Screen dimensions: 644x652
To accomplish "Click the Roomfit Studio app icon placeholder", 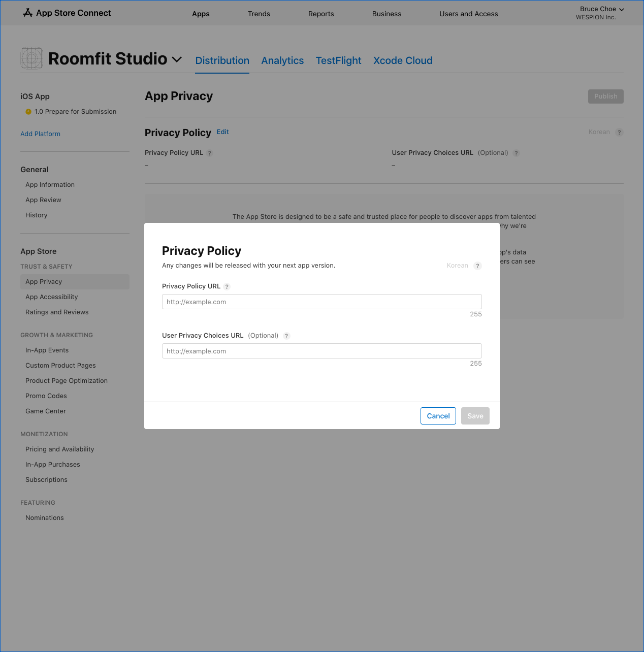I will [x=31, y=58].
